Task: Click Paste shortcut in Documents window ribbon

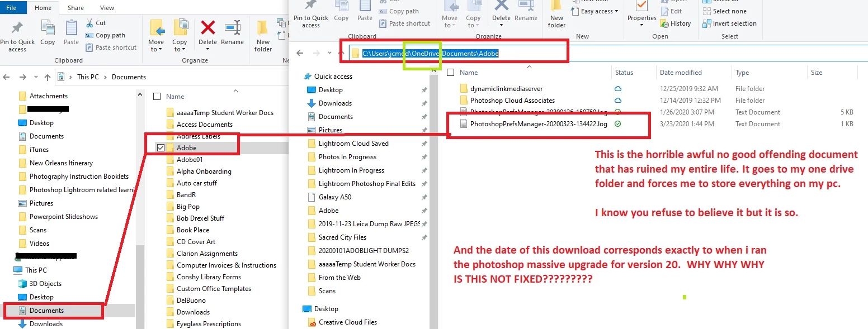Action: [111, 47]
